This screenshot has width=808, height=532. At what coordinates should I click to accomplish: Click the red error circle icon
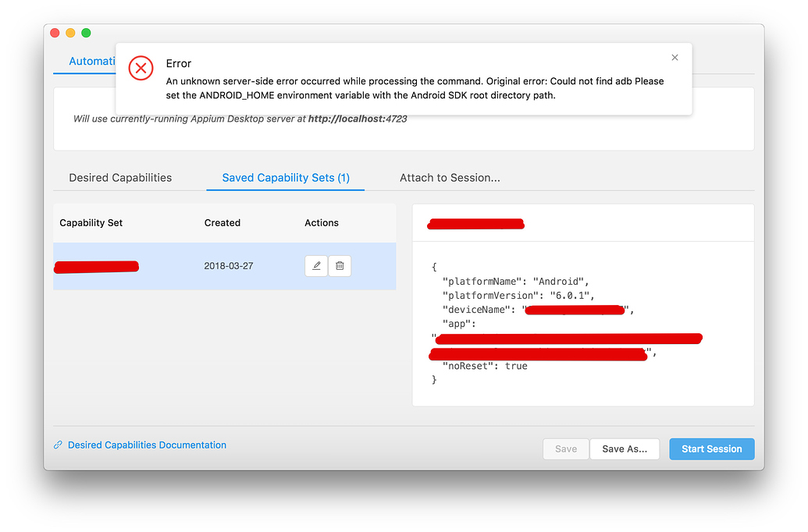(141, 68)
